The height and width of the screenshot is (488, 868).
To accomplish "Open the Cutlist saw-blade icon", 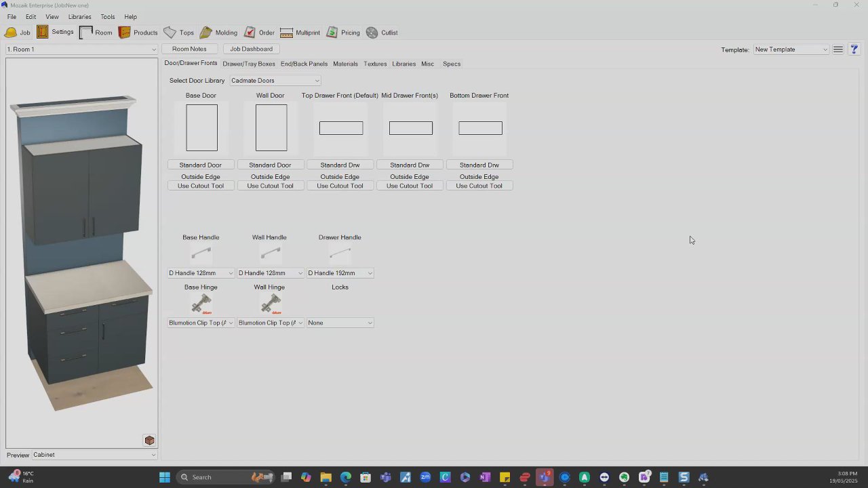I will 372,33.
